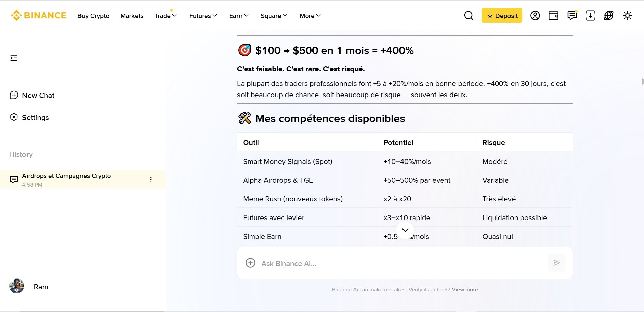Expand the Trade dropdown menu
The image size is (644, 312).
pyautogui.click(x=165, y=16)
